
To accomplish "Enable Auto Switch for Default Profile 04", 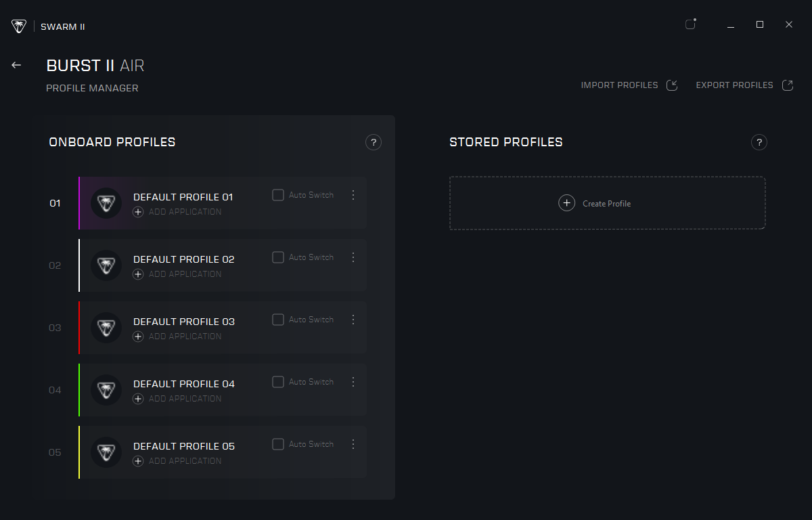I will [278, 382].
